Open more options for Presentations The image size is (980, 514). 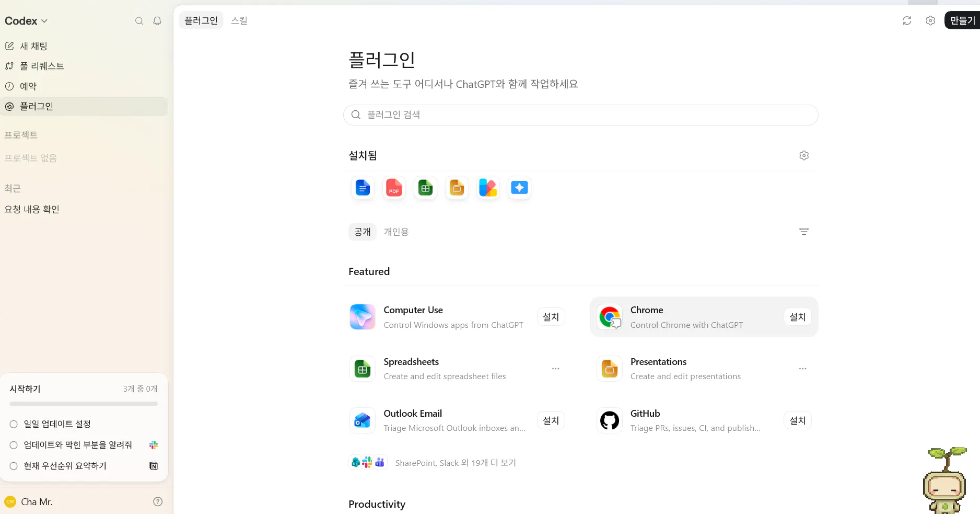coord(803,369)
